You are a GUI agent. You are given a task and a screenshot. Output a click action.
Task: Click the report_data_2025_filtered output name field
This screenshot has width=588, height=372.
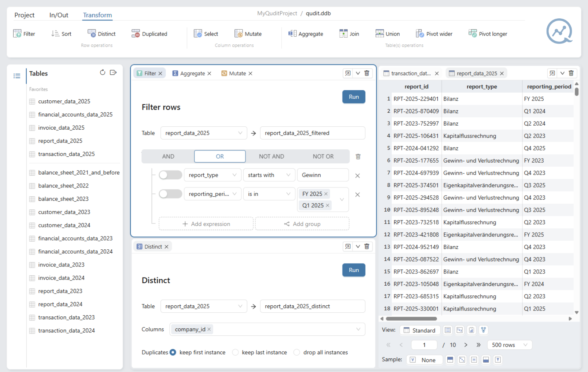pos(312,133)
